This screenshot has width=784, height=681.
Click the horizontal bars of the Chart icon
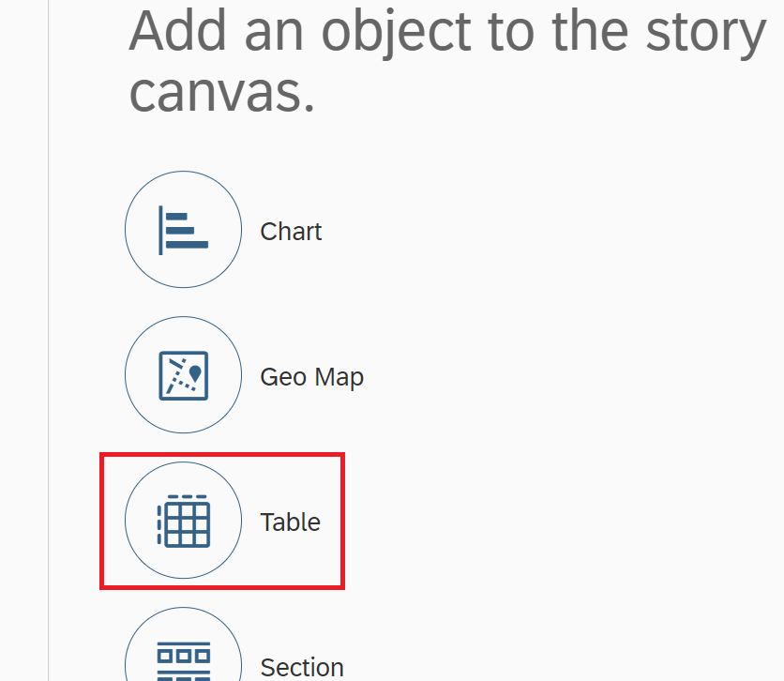187,231
